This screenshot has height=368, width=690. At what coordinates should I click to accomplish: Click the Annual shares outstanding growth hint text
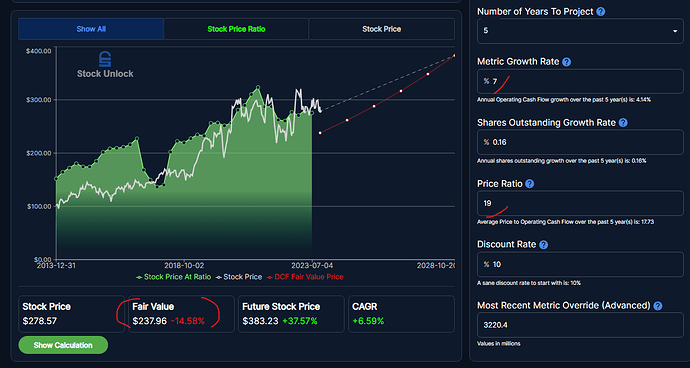click(562, 161)
